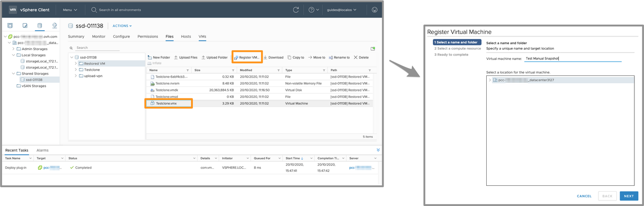Viewport: 644px width, 206px height.
Task: Click the refresh icon in the header
Action: pos(296,10)
